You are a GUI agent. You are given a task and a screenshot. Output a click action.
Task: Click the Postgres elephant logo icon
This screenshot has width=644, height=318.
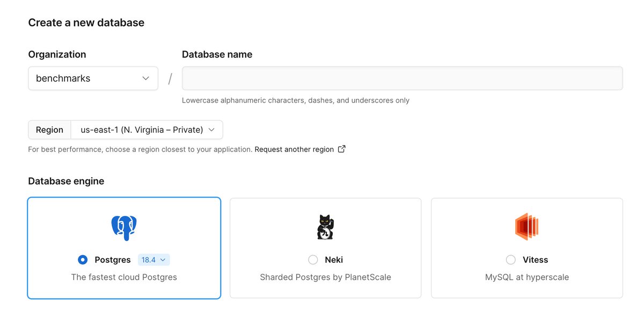click(124, 228)
